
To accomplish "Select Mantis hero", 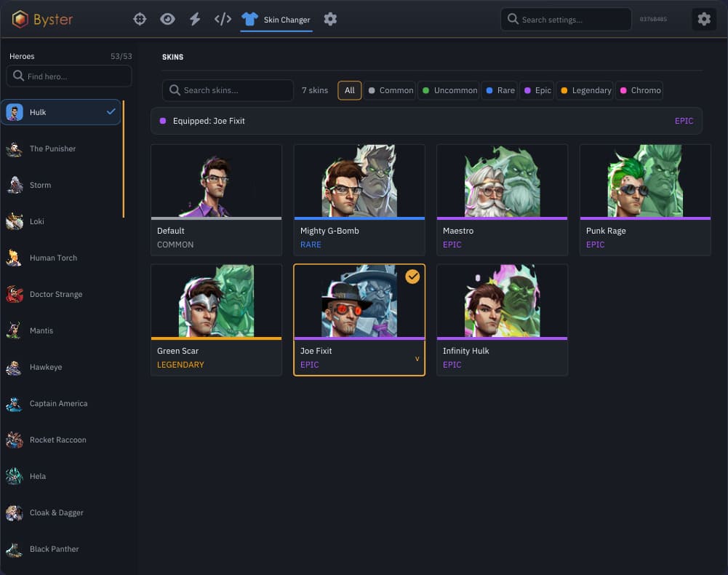I will (61, 330).
